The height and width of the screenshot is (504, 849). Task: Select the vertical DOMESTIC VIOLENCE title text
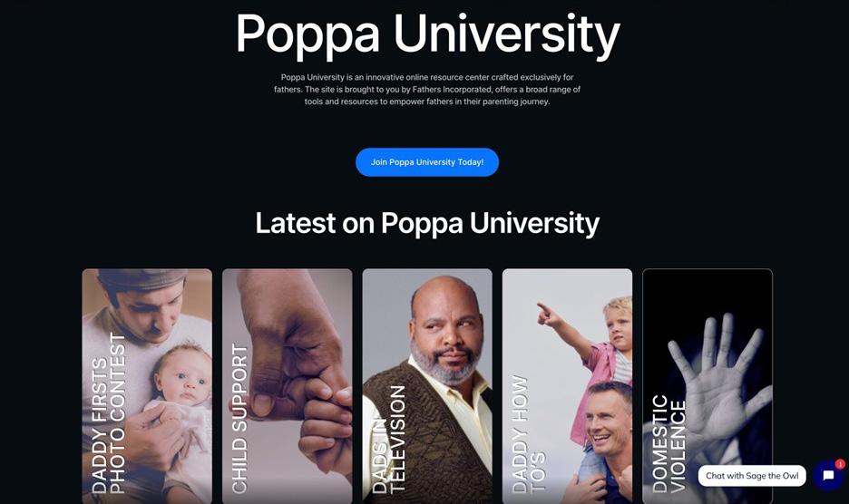tap(668, 444)
